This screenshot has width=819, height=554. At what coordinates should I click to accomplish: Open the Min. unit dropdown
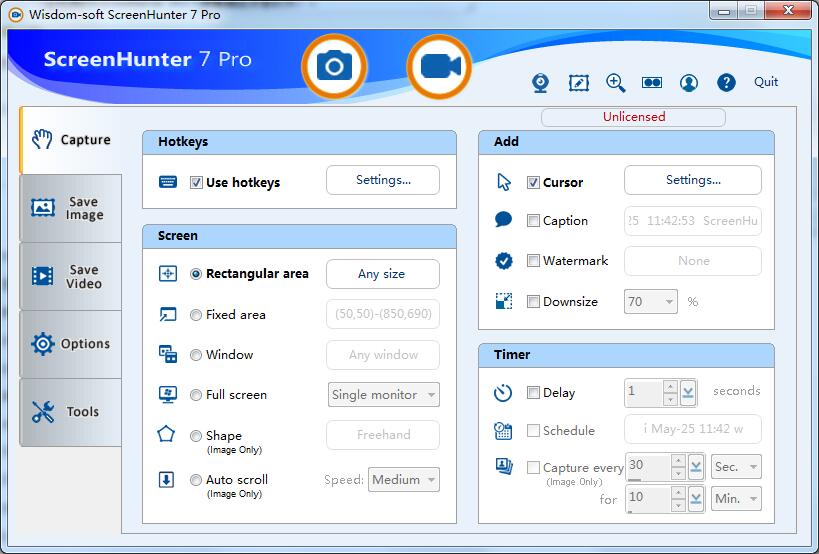pyautogui.click(x=736, y=499)
